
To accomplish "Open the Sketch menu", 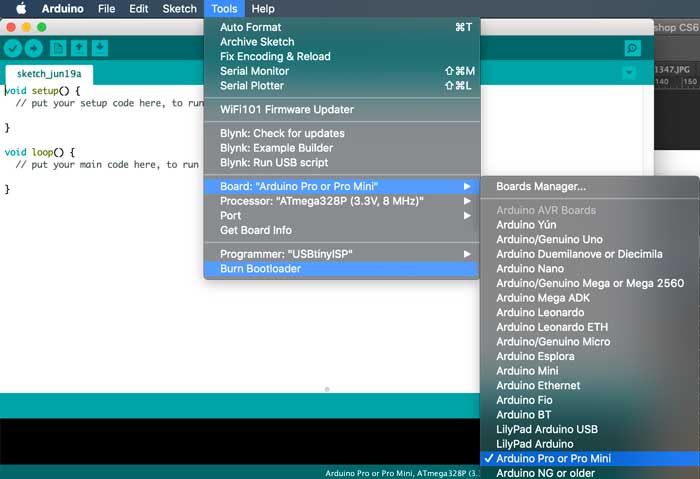I will (x=179, y=8).
